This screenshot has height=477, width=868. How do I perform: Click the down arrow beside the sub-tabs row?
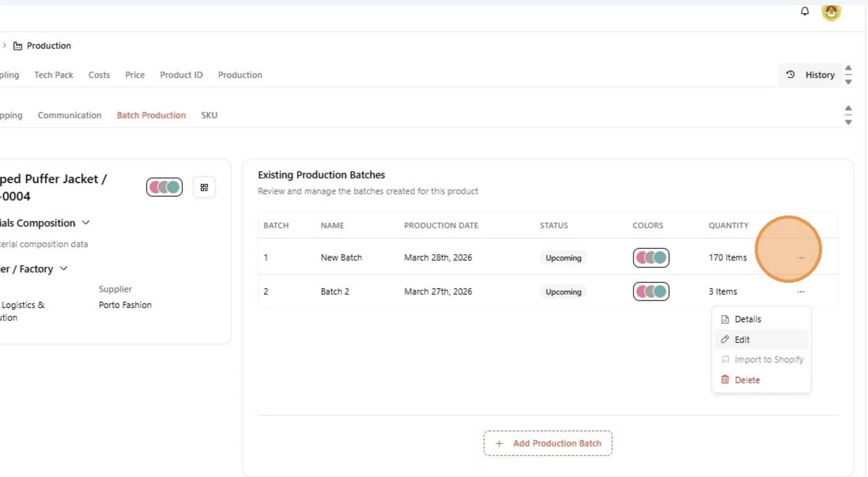848,122
